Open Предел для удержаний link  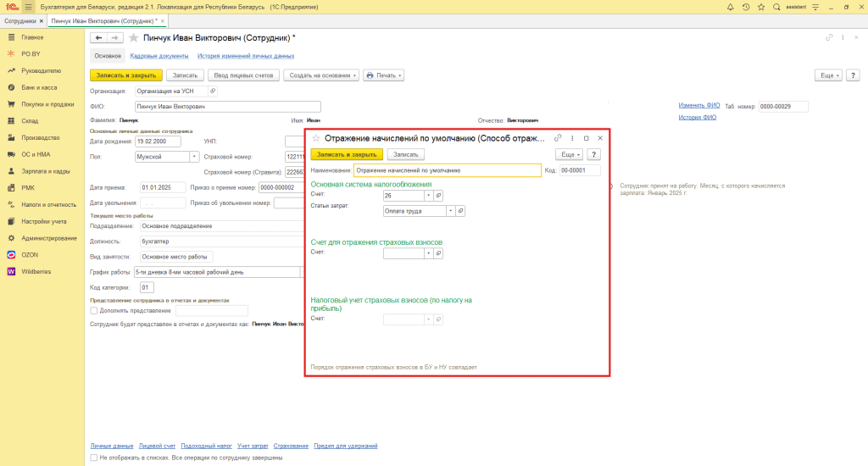346,446
